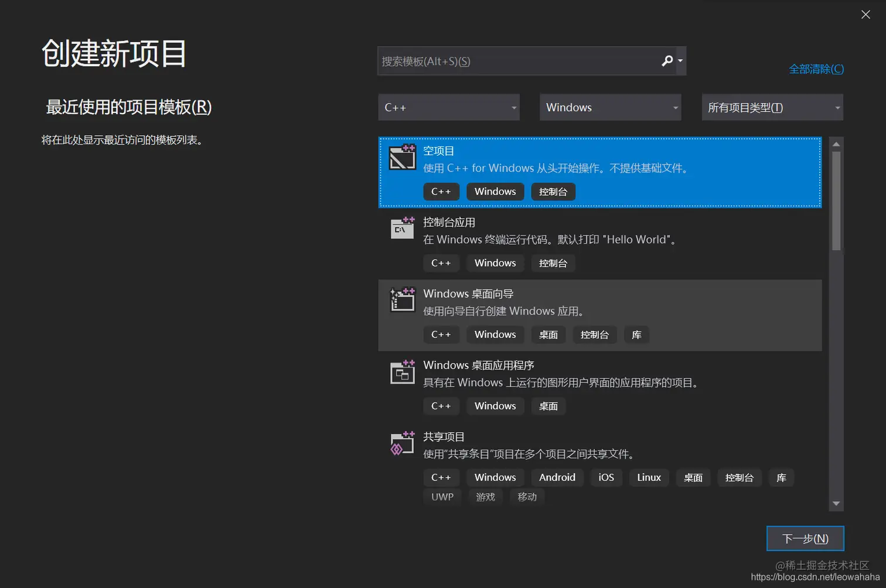Click the 搜索模板 search field

coord(516,60)
